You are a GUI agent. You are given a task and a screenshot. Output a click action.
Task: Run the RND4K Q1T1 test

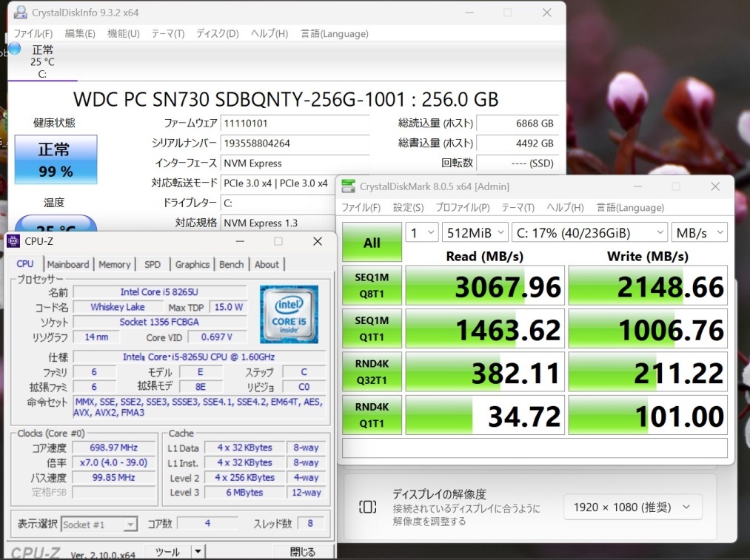[372, 414]
